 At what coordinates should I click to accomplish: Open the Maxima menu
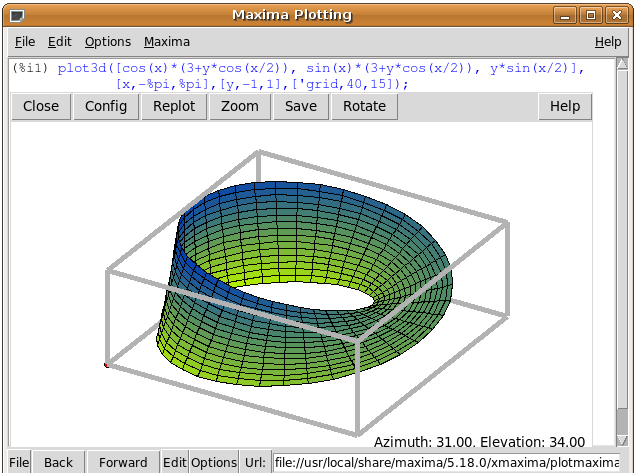pos(167,42)
